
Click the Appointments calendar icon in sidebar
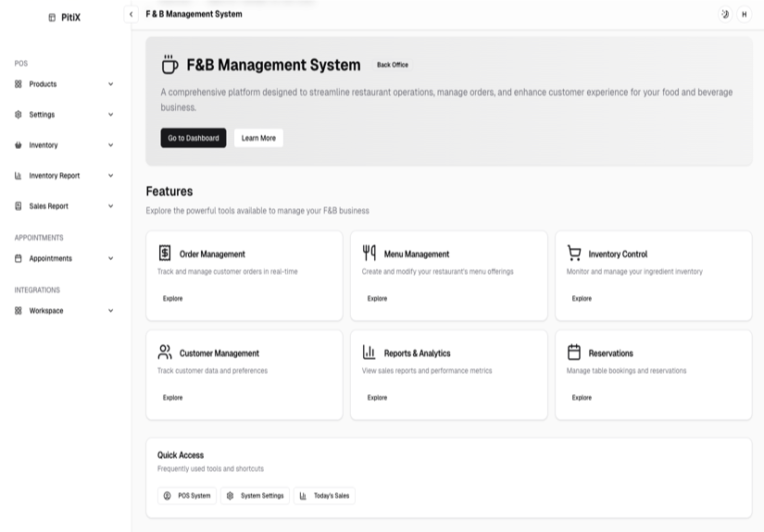coord(18,258)
